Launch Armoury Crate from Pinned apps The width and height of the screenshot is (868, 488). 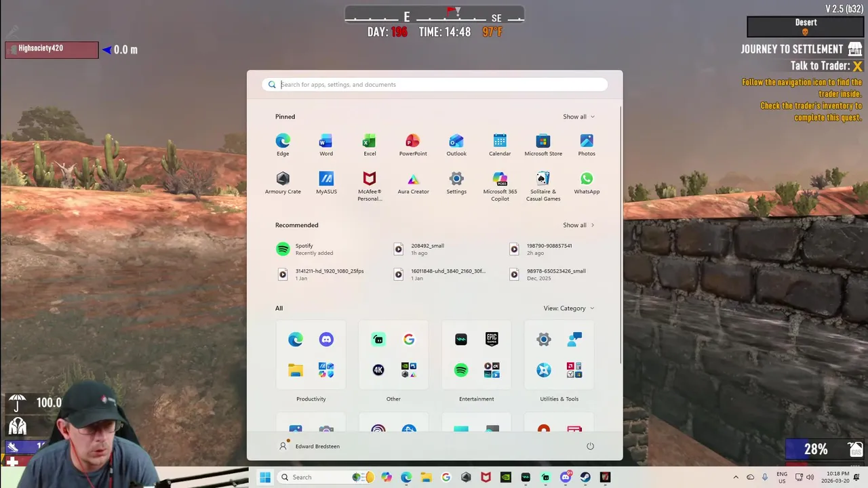tap(283, 182)
